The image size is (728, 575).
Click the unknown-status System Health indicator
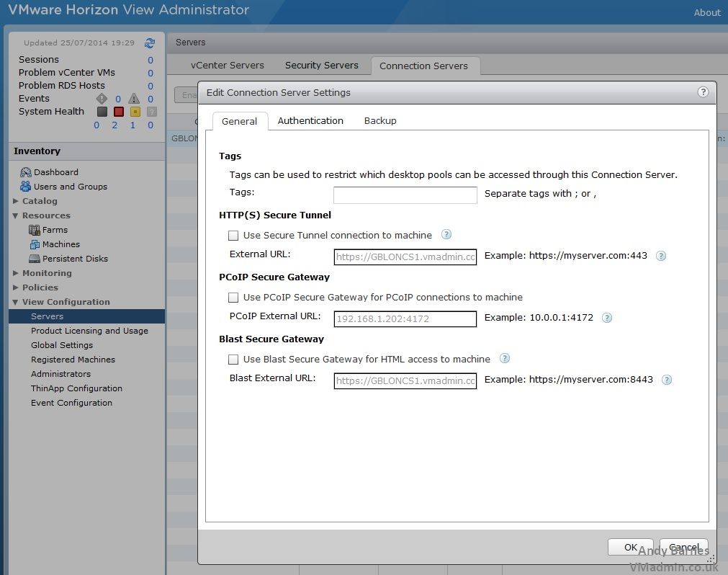tap(151, 112)
